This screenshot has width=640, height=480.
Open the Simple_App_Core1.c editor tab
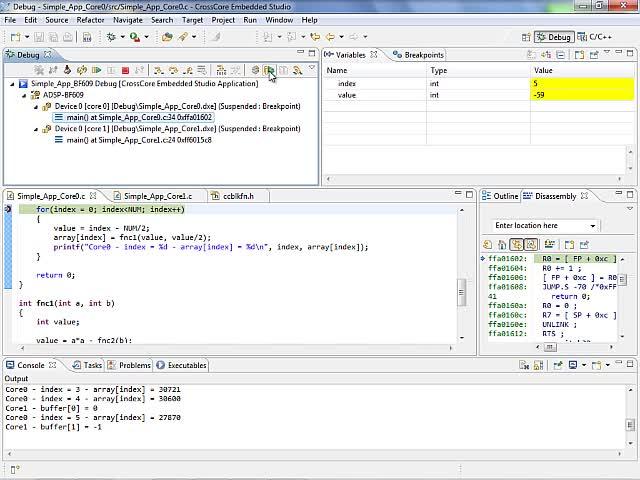[x=158, y=196]
